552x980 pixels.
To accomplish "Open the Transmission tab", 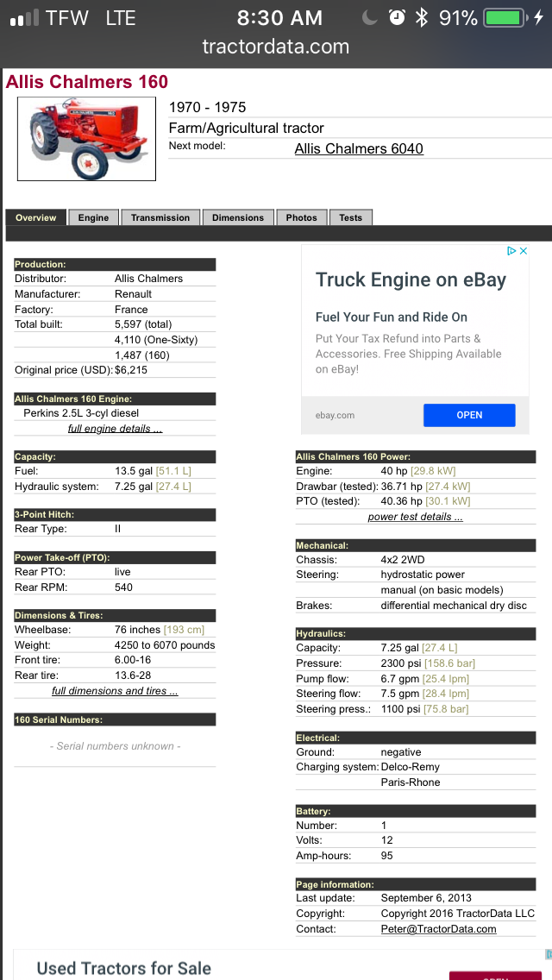I will point(160,217).
